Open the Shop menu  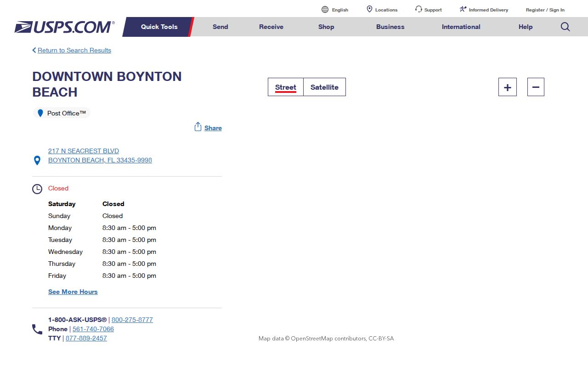(x=326, y=27)
